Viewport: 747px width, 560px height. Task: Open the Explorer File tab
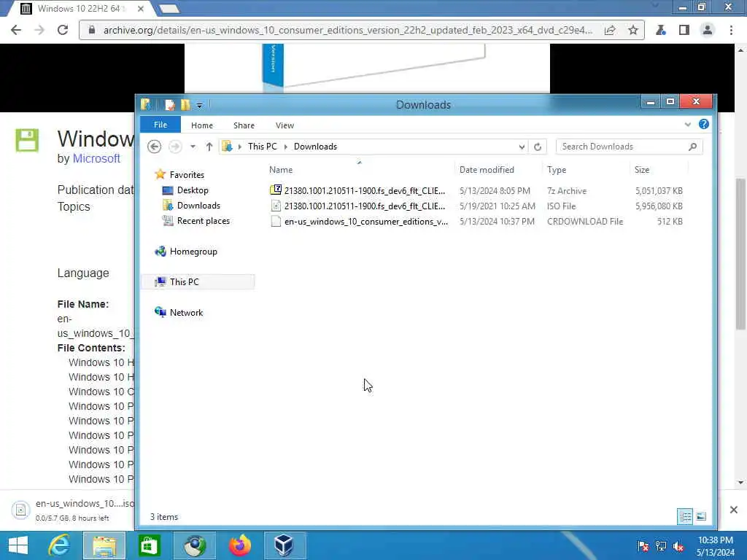tap(160, 125)
